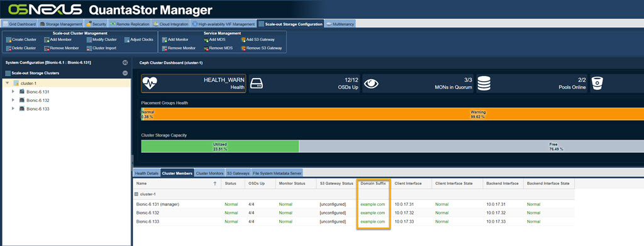Expand Bionic-6.133 tree node
This screenshot has height=246, width=644.
tap(14, 108)
